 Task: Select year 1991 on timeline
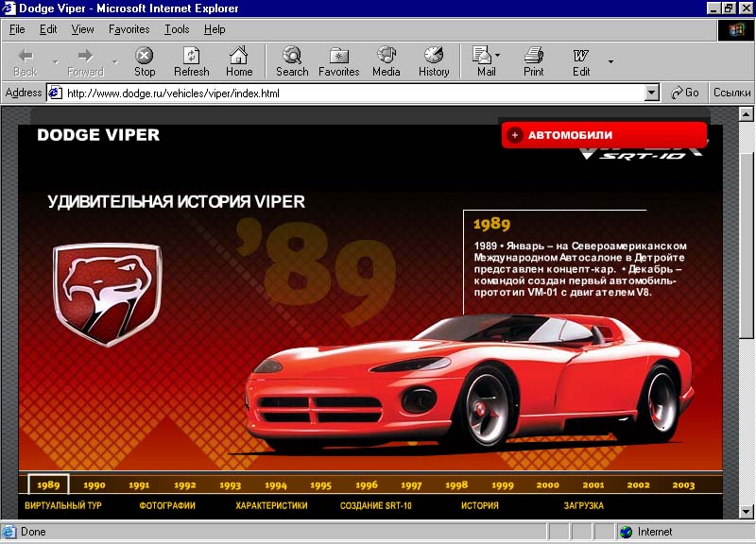pyautogui.click(x=139, y=484)
